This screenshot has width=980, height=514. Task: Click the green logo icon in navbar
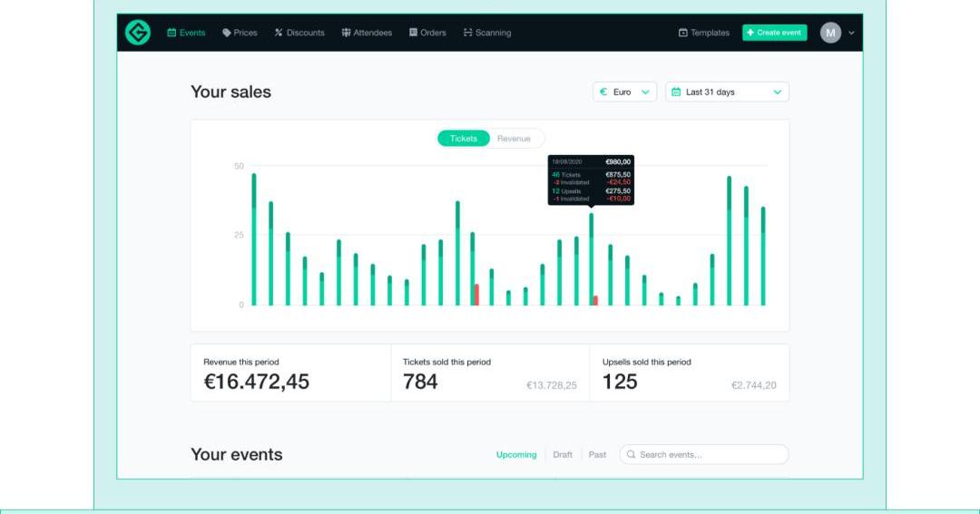[138, 33]
